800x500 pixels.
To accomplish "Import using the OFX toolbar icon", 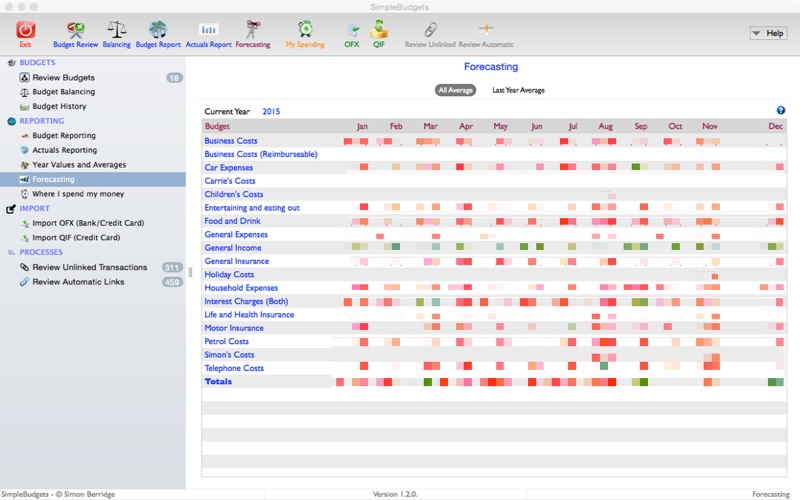I will (x=352, y=30).
